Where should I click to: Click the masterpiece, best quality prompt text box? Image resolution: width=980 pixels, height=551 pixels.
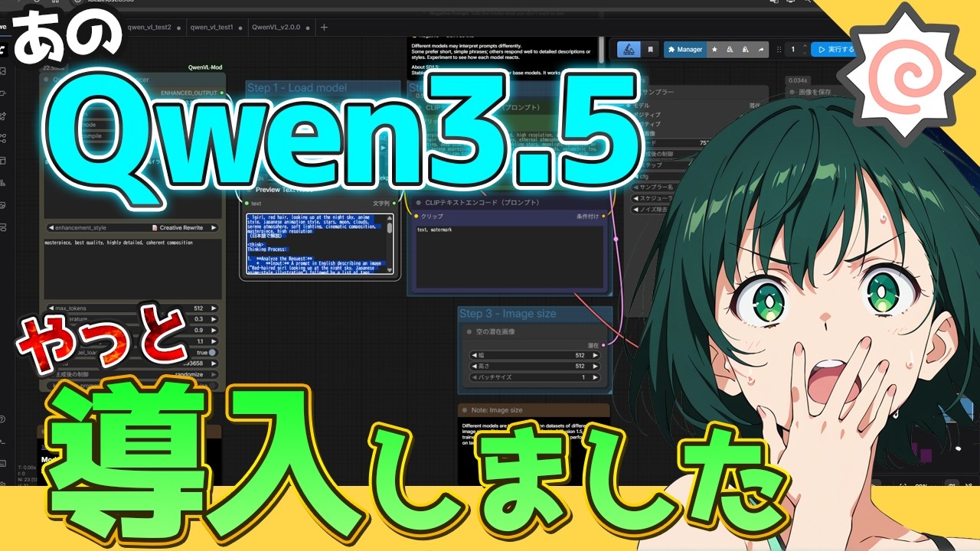coord(133,268)
